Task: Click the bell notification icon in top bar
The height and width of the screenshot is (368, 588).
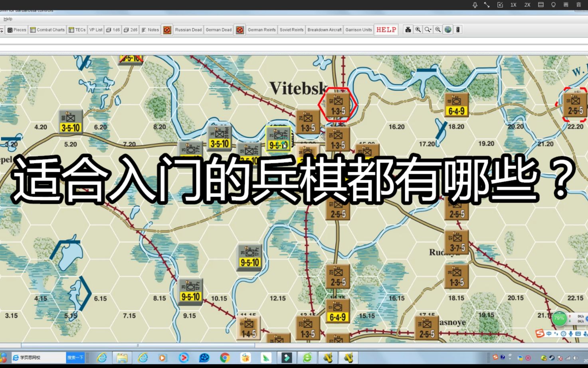Action: [475, 5]
